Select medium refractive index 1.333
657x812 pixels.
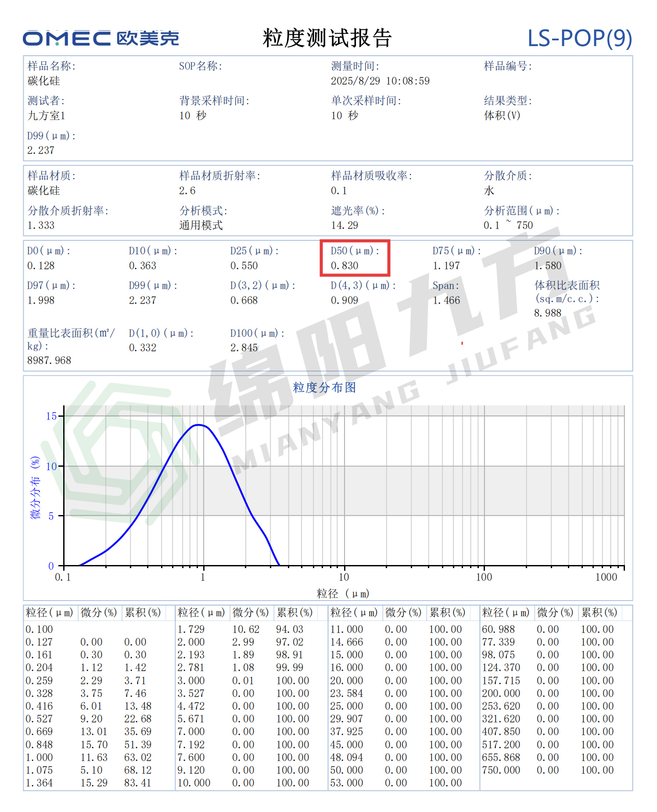point(41,225)
